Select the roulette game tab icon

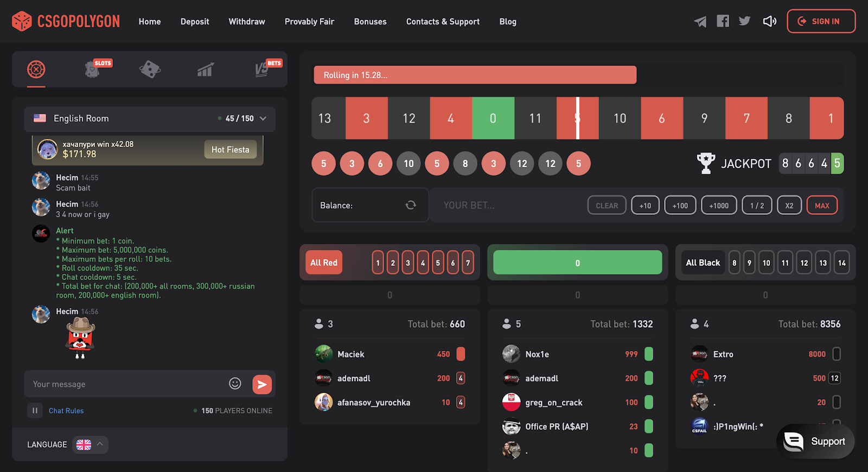click(36, 69)
